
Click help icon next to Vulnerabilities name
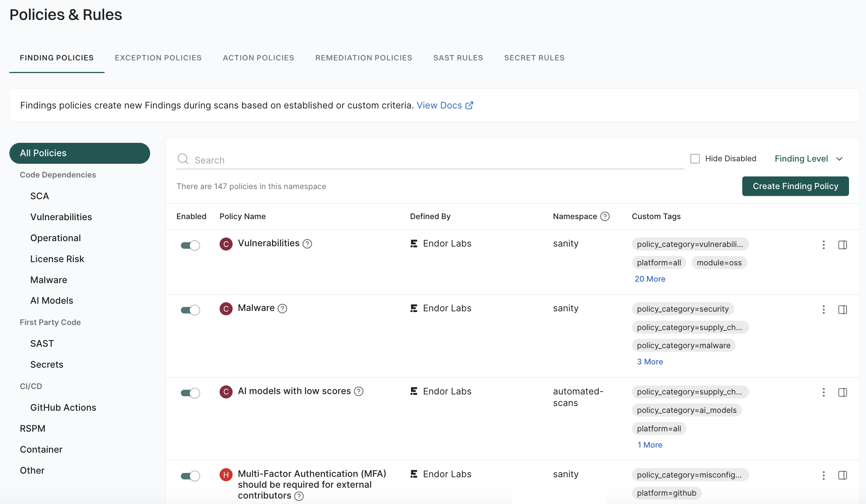click(x=307, y=244)
